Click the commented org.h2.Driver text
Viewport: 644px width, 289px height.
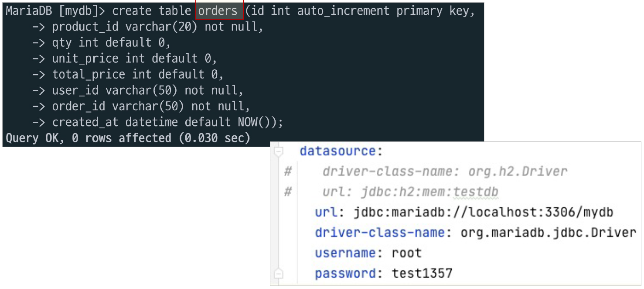518,172
